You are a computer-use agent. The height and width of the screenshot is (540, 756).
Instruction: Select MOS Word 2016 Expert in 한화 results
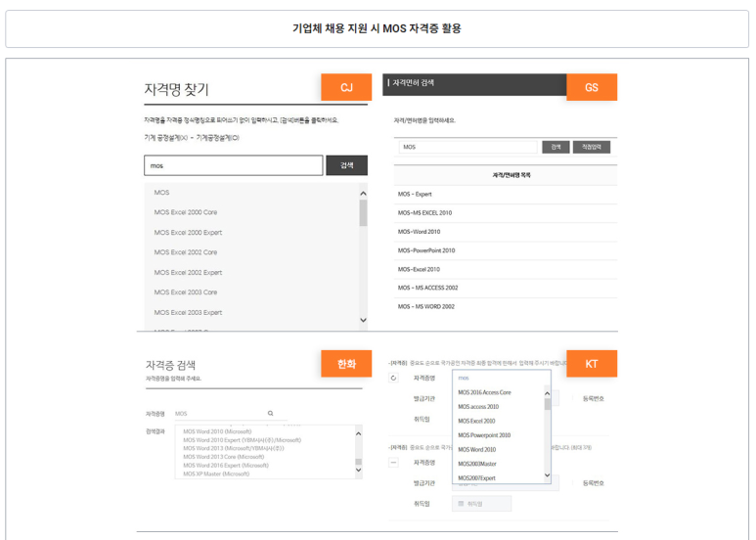(226, 466)
